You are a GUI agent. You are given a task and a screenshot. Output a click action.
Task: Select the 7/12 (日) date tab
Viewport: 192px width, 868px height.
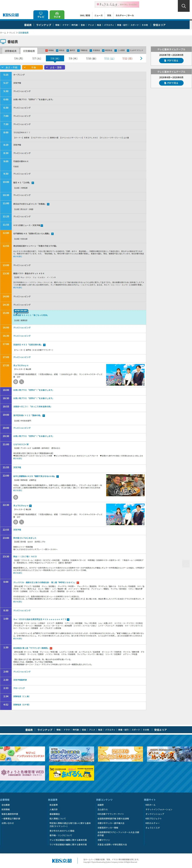pos(127,59)
